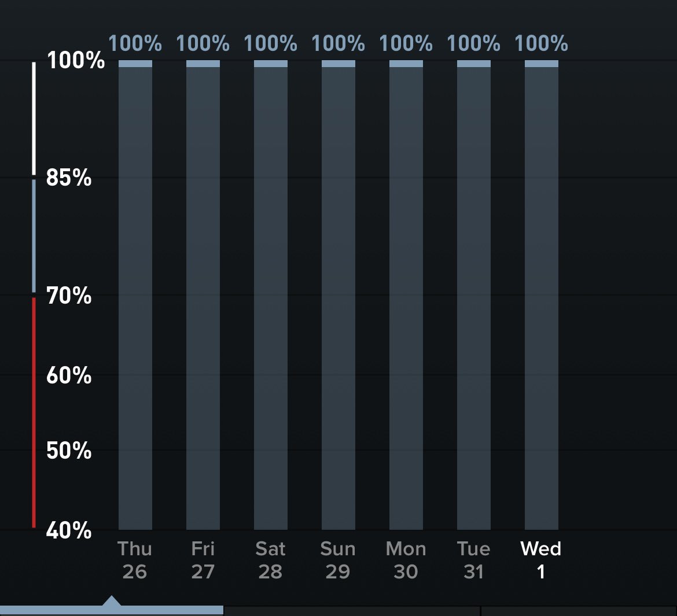Tap the Sat 28 date label

(x=270, y=560)
